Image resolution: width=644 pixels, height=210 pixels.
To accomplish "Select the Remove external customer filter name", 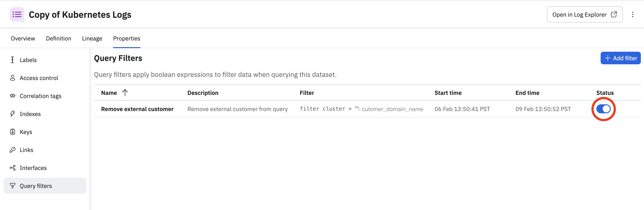I will pyautogui.click(x=137, y=109).
